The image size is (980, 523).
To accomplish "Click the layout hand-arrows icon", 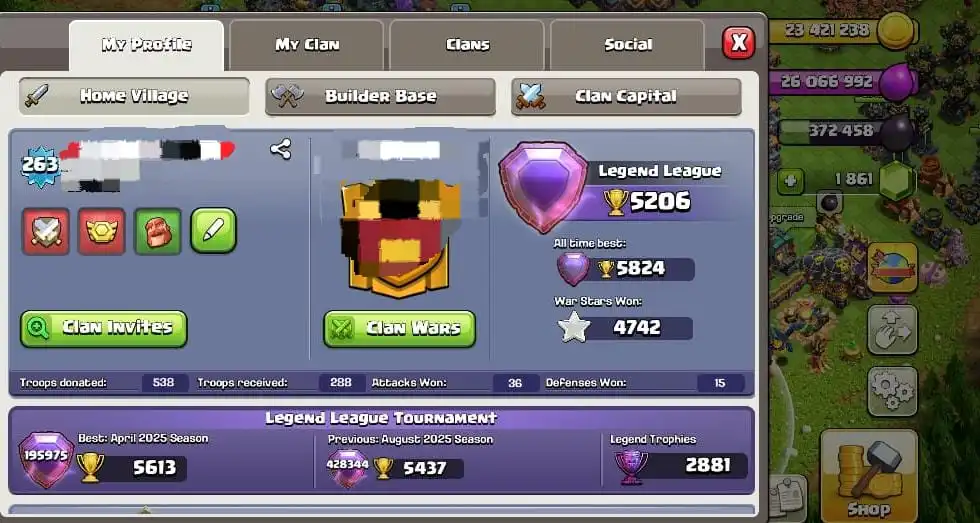I will point(892,330).
